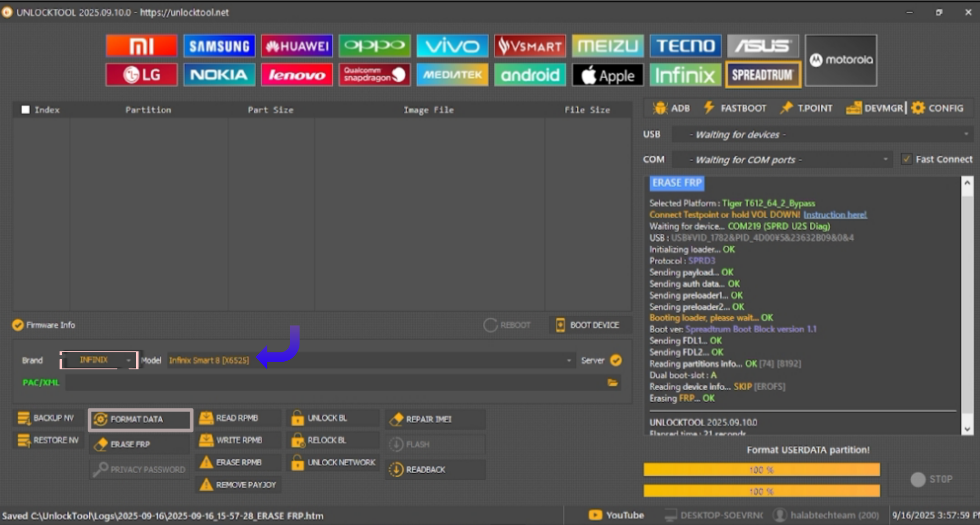
Task: Choose the Qualcomm Snapdragon tile
Action: [x=375, y=75]
